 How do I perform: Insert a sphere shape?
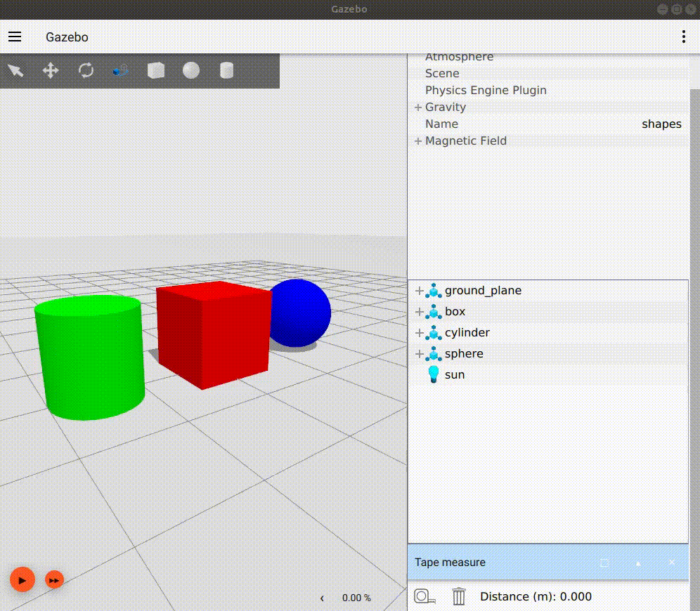point(191,70)
